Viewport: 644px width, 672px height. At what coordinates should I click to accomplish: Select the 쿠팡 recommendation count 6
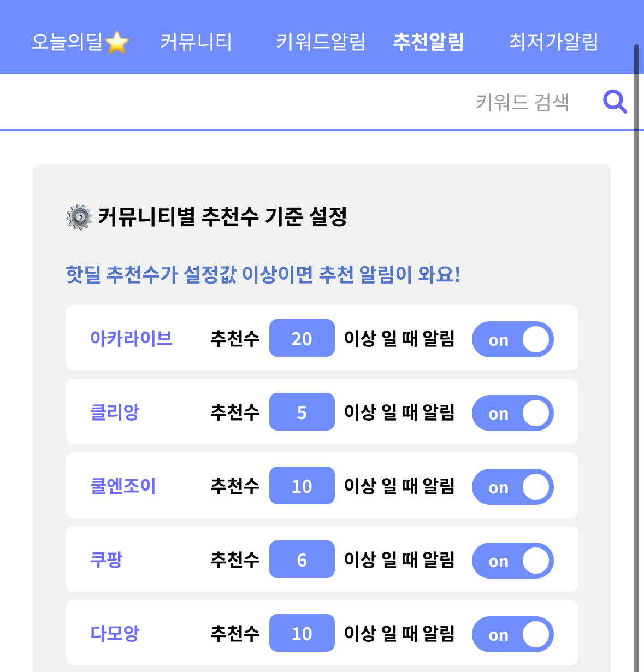click(x=302, y=559)
